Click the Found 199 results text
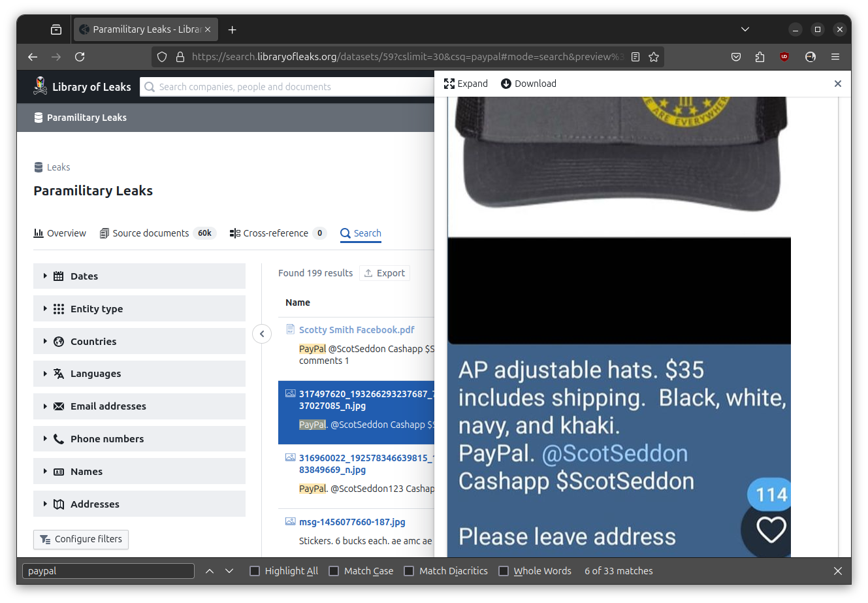The height and width of the screenshot is (603, 868). pyautogui.click(x=315, y=273)
